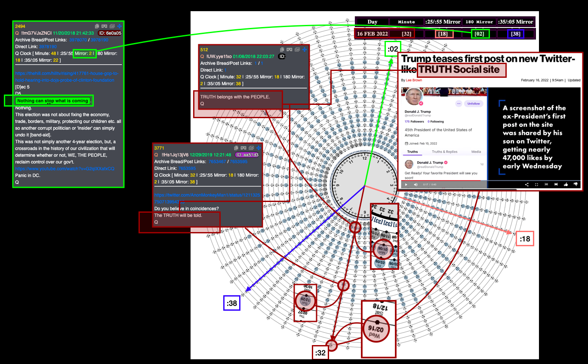Open the Direct Link 3978190 in post 2494
Image resolution: width=588 pixels, height=364 pixels.
[x=47, y=46]
